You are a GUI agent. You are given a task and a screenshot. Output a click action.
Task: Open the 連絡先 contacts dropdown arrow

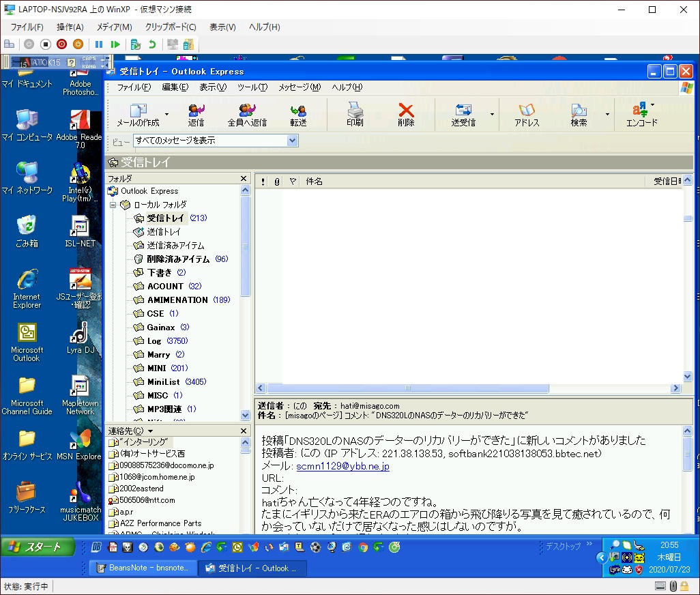[151, 431]
